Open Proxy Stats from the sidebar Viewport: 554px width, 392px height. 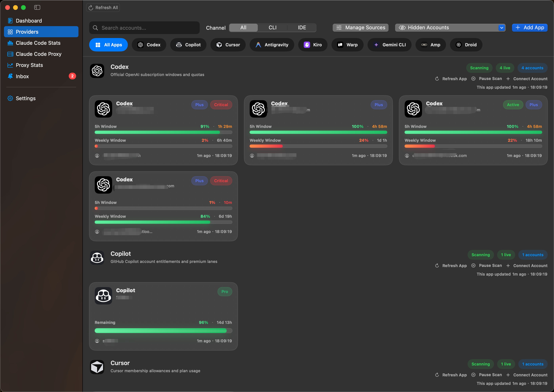click(x=29, y=65)
